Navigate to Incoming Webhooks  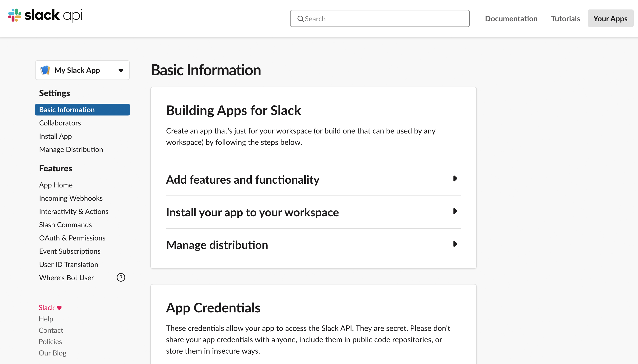pyautogui.click(x=71, y=198)
